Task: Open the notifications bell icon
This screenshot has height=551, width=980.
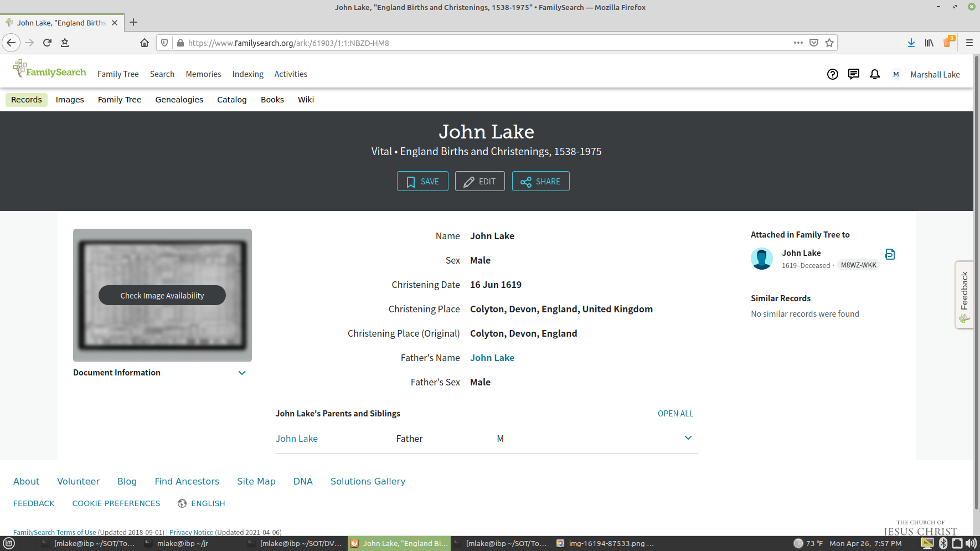Action: (x=874, y=74)
